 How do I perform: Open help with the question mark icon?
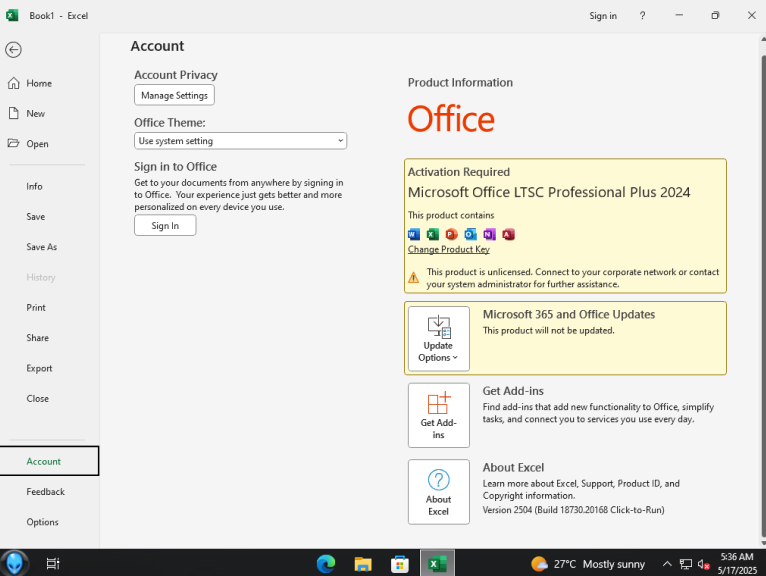pos(642,16)
